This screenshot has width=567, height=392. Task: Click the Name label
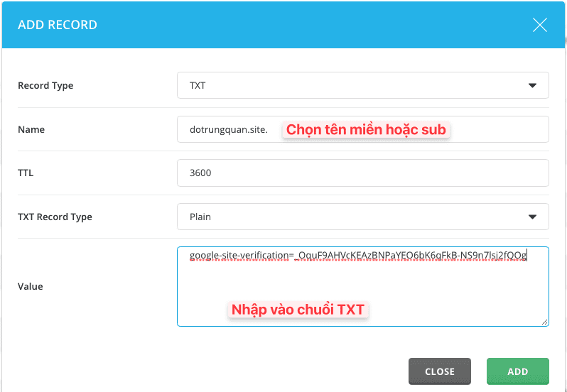pos(31,130)
